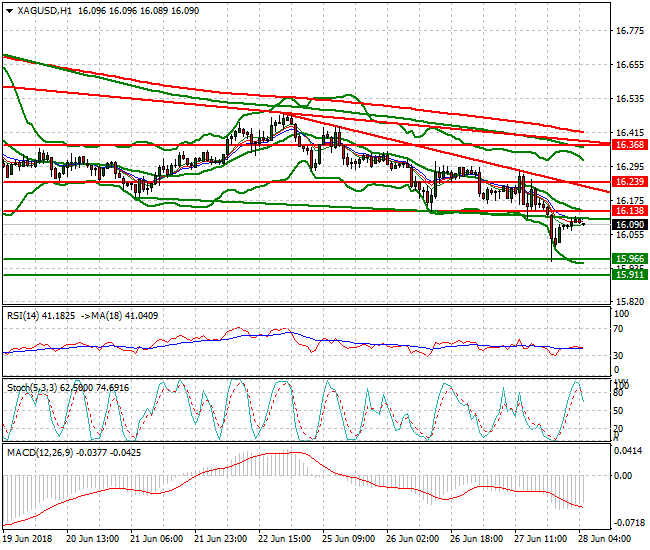Click the ->MA(18) 41.0409 label

119,316
